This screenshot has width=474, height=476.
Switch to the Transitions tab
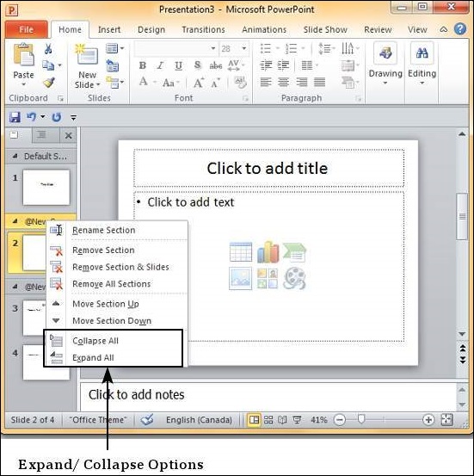[203, 29]
